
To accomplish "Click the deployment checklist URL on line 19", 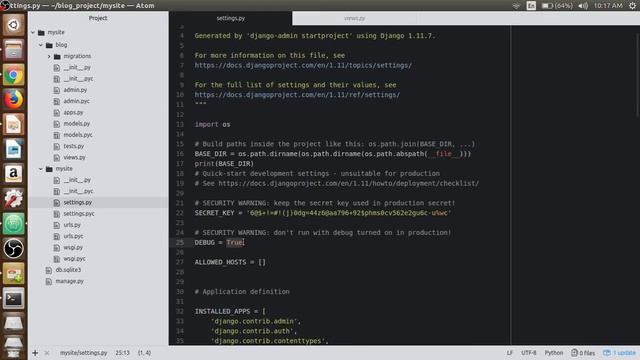I will pos(349,183).
